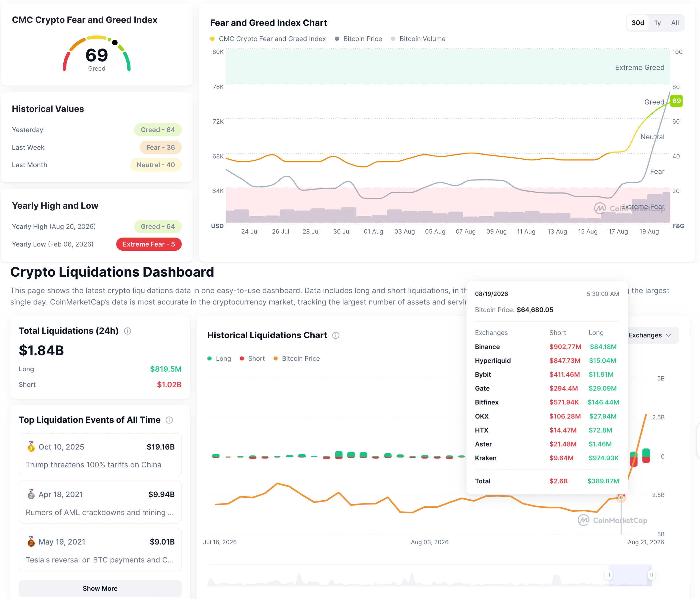Click the Aster row in the tooltip
This screenshot has width=700, height=599.
(x=547, y=444)
